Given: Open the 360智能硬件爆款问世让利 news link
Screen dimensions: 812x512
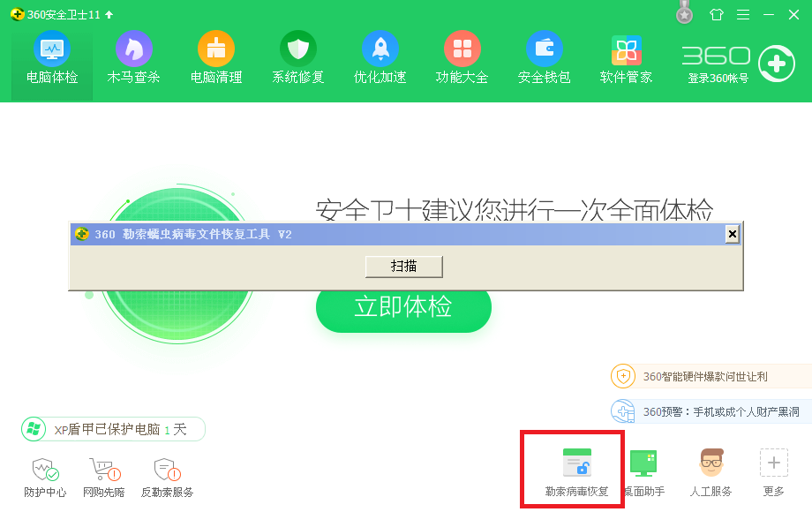Looking at the screenshot, I should click(x=705, y=376).
